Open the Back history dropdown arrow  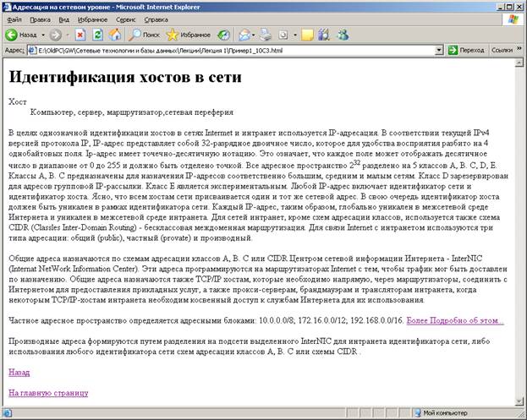(43, 35)
